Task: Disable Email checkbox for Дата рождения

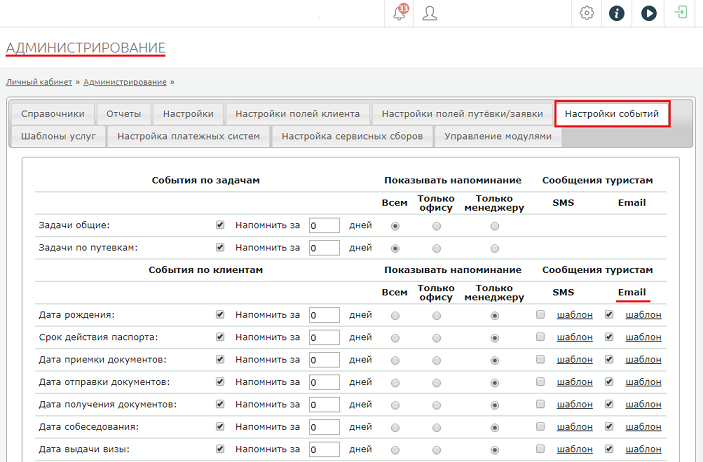Action: [x=609, y=314]
